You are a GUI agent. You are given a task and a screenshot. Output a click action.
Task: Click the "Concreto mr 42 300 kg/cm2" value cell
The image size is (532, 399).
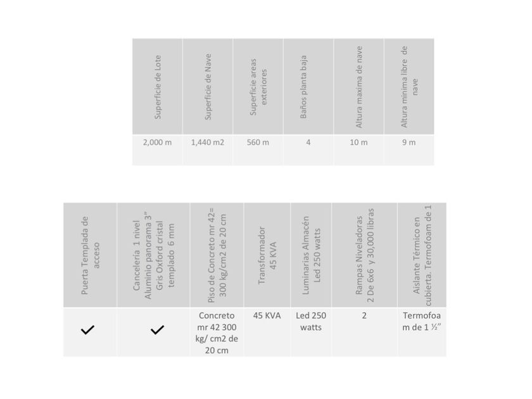[x=217, y=333]
